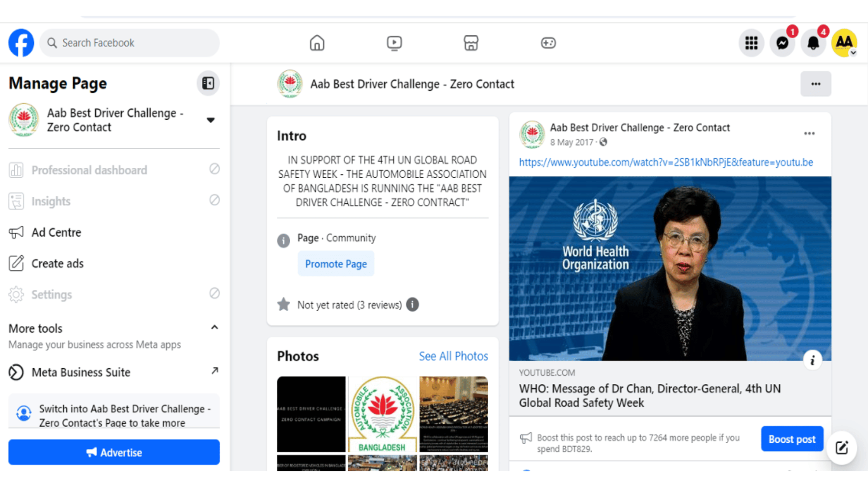Open the Home tab icon
The width and height of the screenshot is (868, 488).
pos(317,43)
